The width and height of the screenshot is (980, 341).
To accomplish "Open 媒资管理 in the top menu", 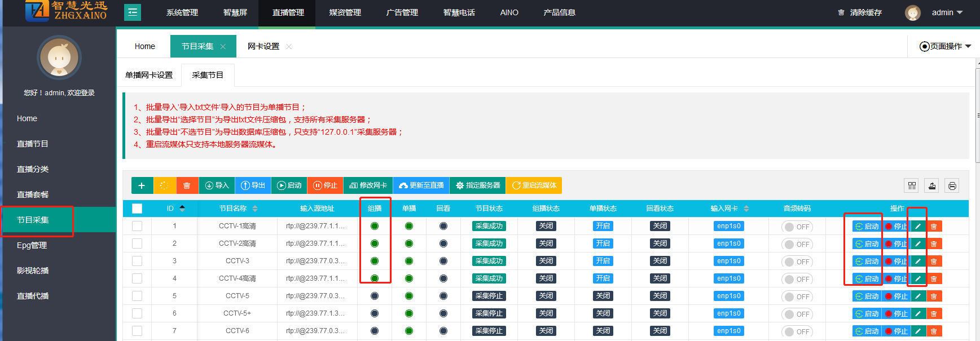I will [x=345, y=12].
